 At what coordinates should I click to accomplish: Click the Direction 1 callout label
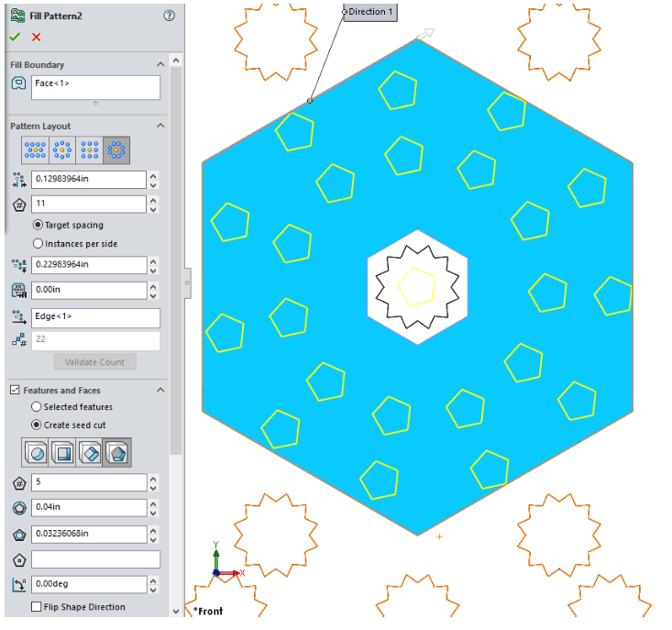(371, 12)
